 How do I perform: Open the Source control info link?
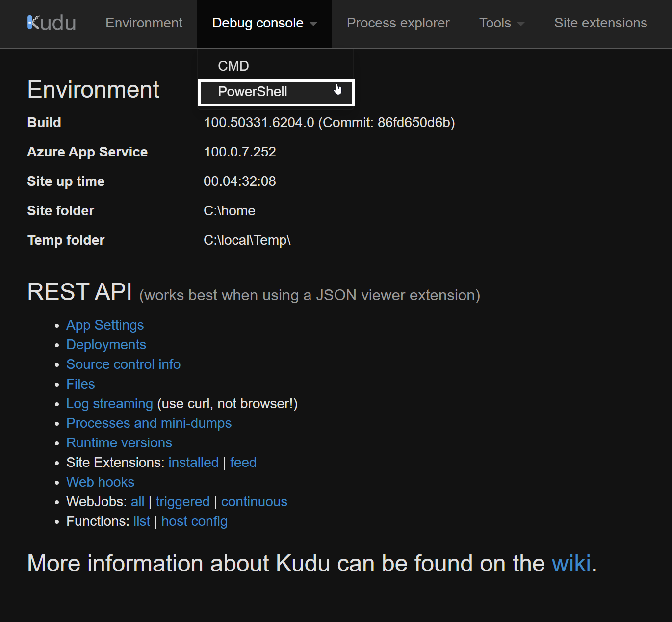tap(123, 364)
